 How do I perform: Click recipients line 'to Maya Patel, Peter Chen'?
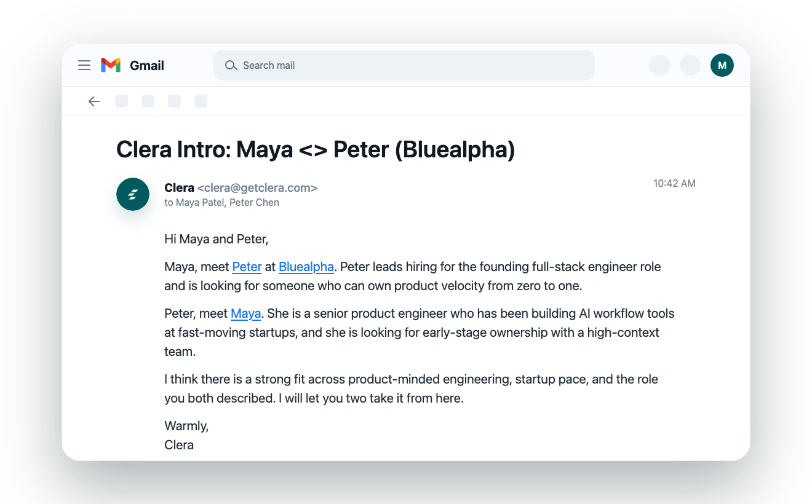(221, 203)
